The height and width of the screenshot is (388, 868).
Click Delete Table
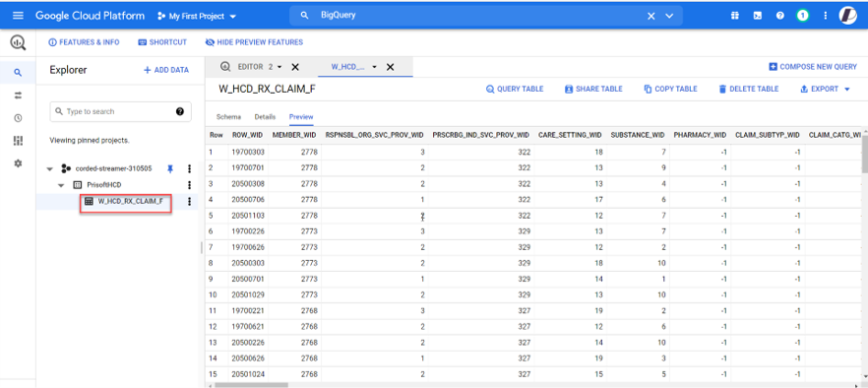748,89
